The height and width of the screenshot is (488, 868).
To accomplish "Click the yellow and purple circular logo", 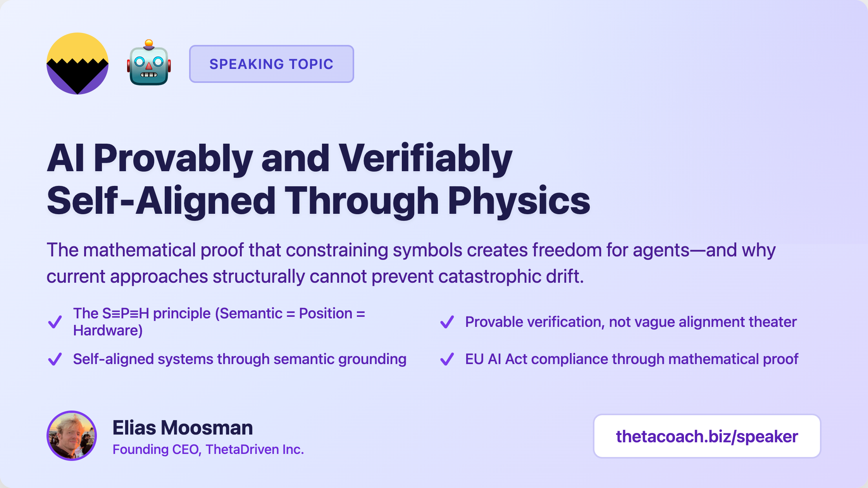I will [77, 64].
